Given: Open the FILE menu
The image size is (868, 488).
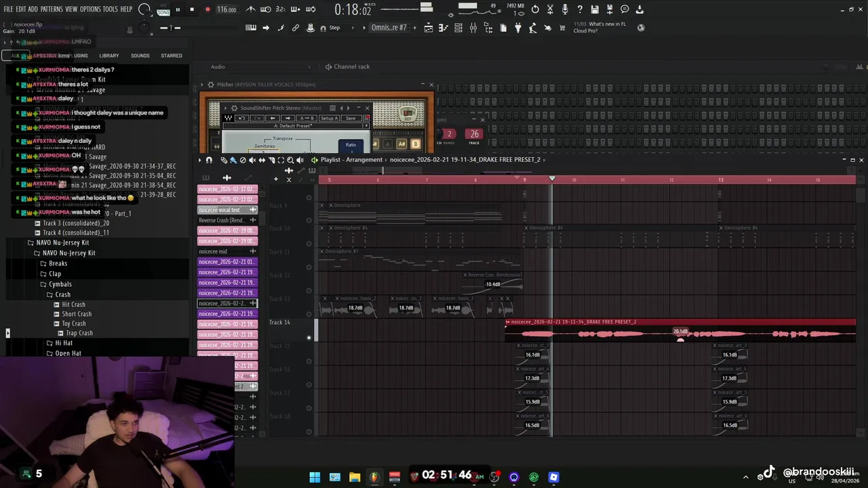Looking at the screenshot, I should (x=8, y=9).
